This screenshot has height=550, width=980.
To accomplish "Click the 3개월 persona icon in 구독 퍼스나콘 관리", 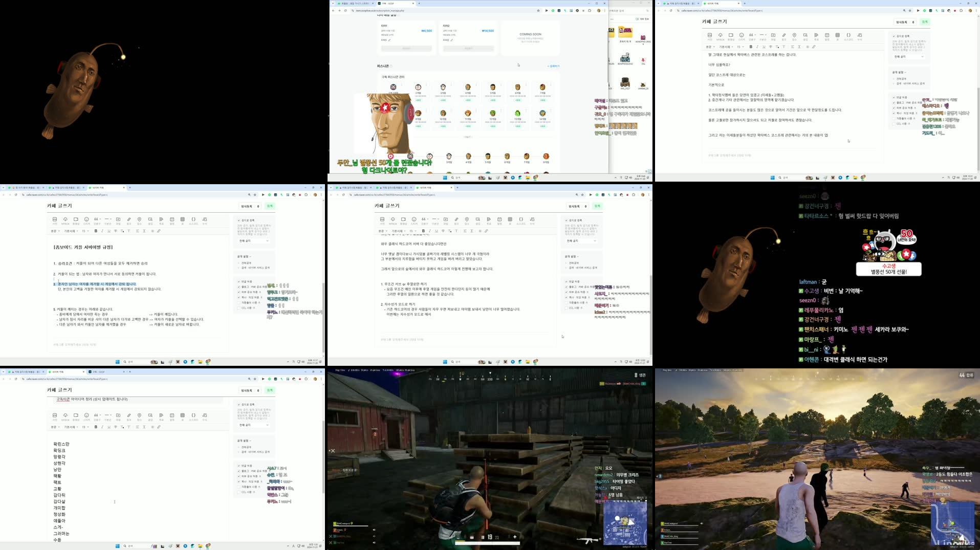I will click(443, 87).
